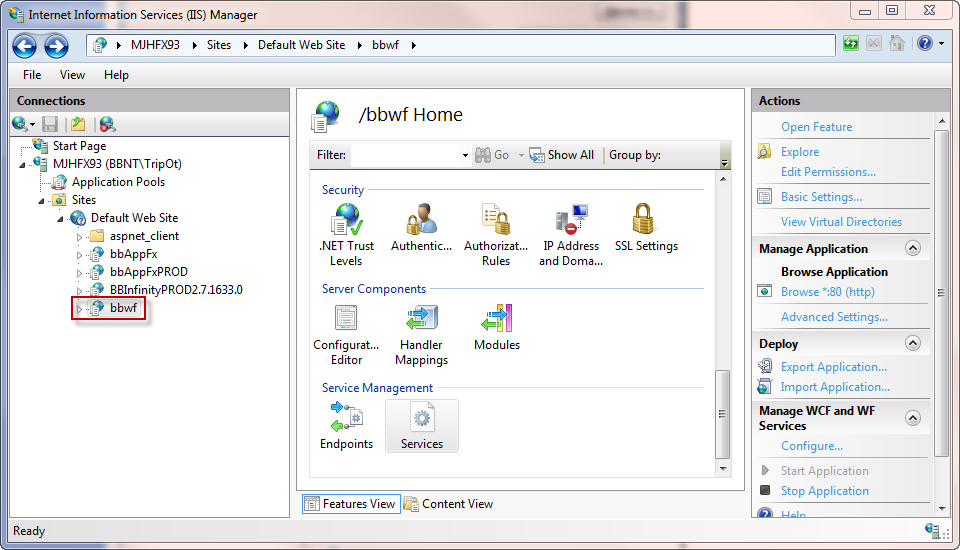Open Authorization Rules feature
Viewport: 960px width, 550px height.
[x=496, y=234]
